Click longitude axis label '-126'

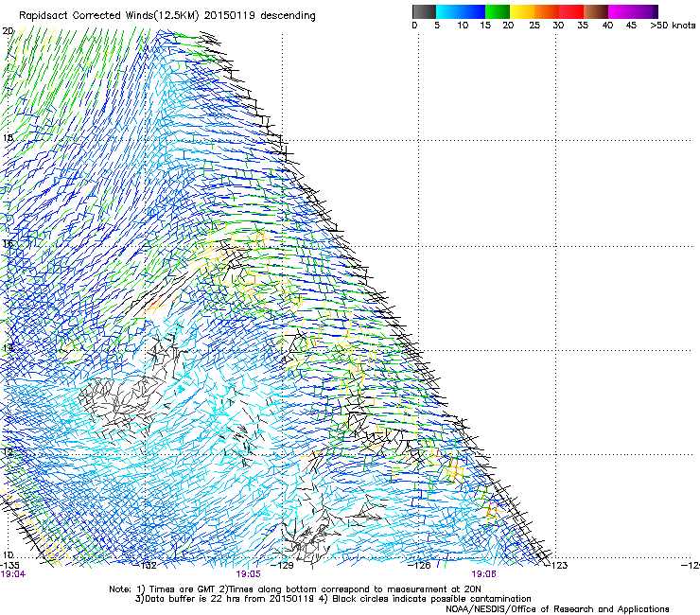[x=419, y=566]
